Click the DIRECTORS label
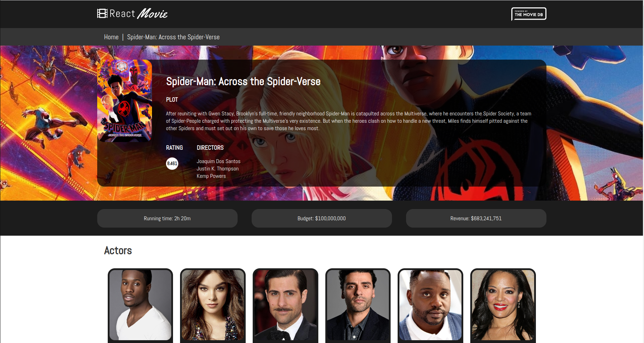This screenshot has width=644, height=343. [210, 148]
